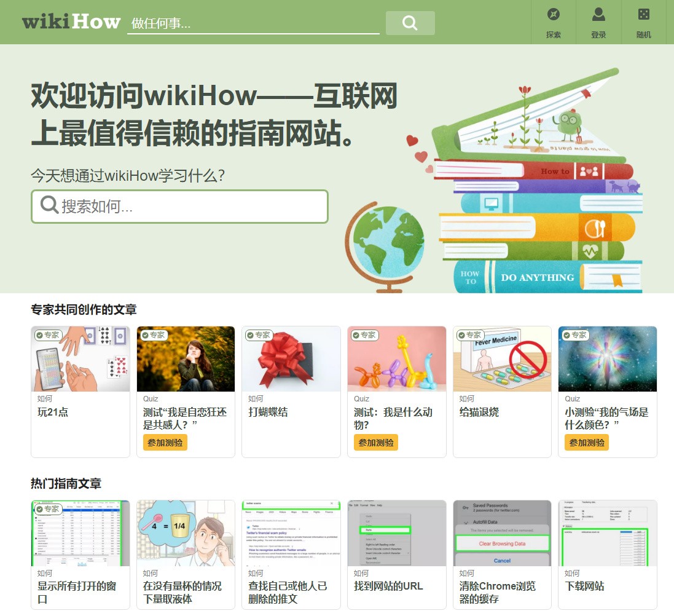The height and width of the screenshot is (616, 674).
Task: Open the 玩21点 article thumbnail
Action: pos(80,359)
